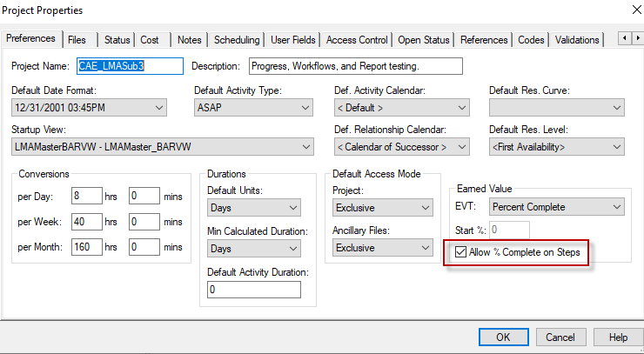Open the Access Control tab
The width and height of the screenshot is (644, 354).
[x=357, y=40]
